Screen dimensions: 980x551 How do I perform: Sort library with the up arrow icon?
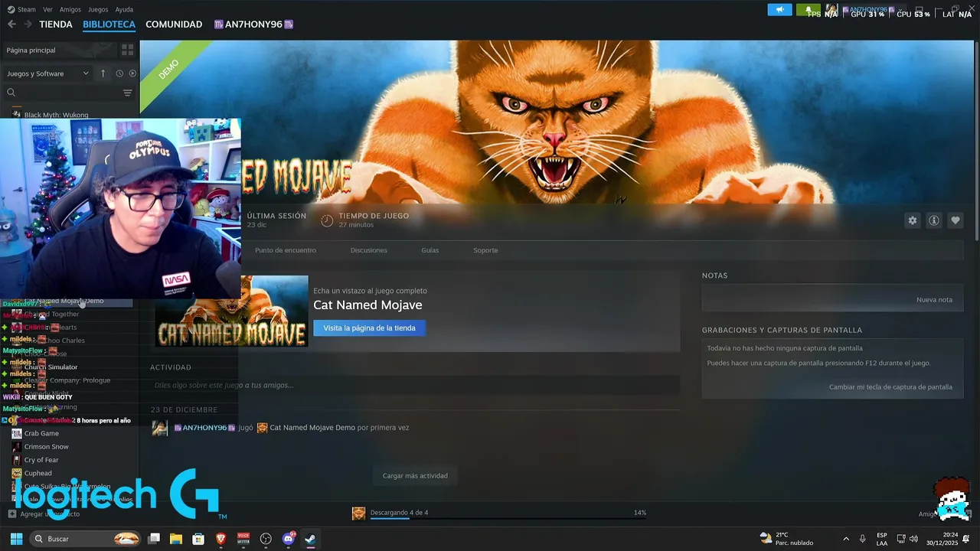(x=103, y=73)
